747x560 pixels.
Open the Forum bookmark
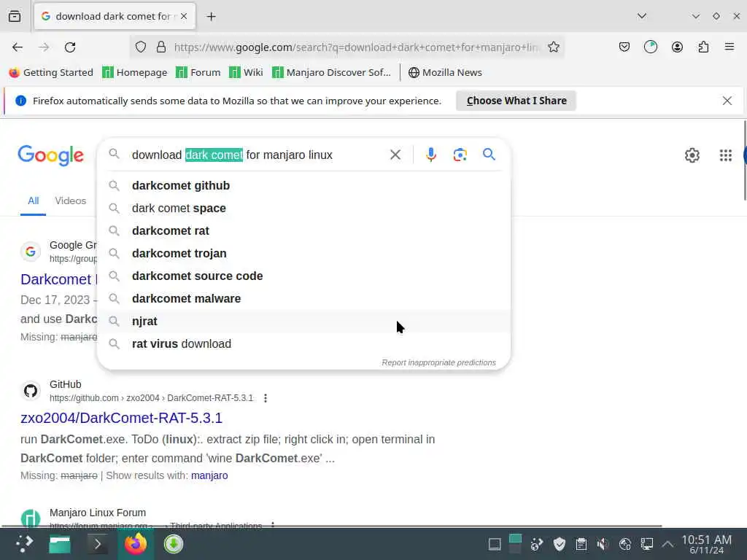198,72
